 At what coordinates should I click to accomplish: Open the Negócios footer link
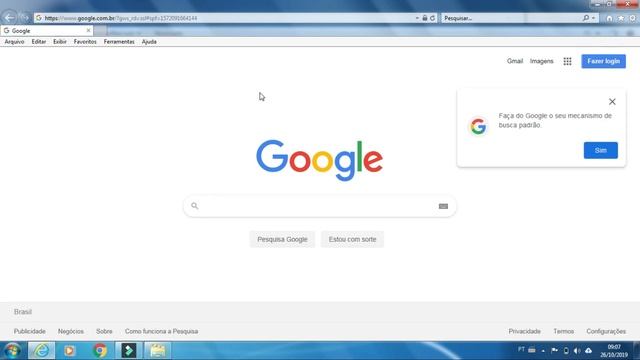71,331
